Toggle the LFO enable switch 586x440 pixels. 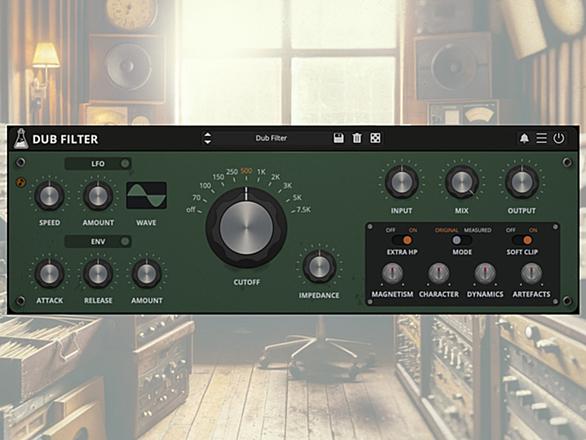coord(125,163)
